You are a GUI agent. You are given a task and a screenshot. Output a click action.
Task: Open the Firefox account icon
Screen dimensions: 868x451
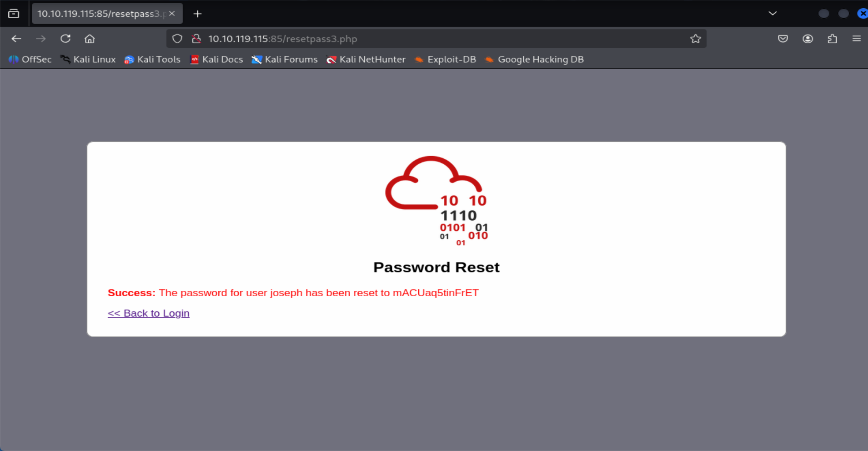coord(808,39)
